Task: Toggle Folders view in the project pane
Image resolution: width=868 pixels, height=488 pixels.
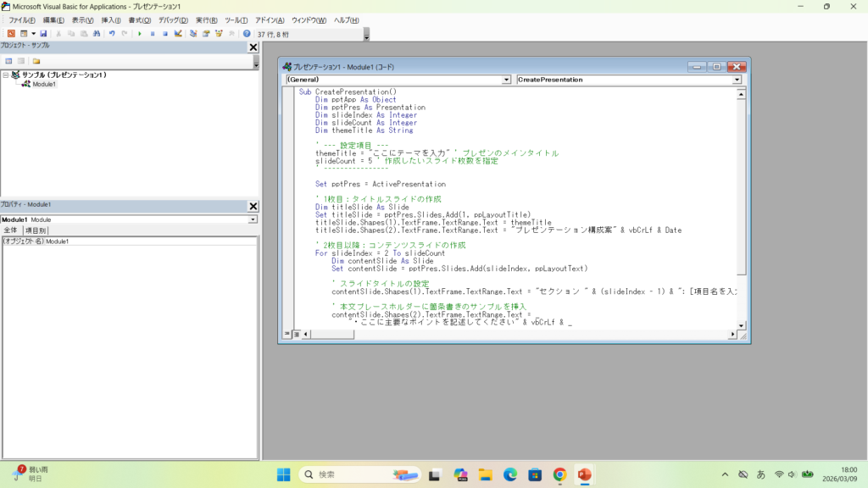Action: click(x=36, y=61)
